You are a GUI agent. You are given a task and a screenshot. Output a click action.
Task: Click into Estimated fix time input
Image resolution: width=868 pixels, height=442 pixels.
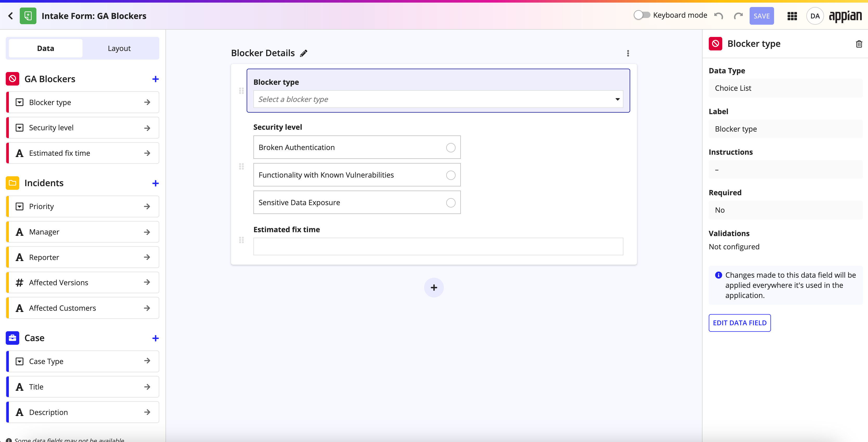438,246
